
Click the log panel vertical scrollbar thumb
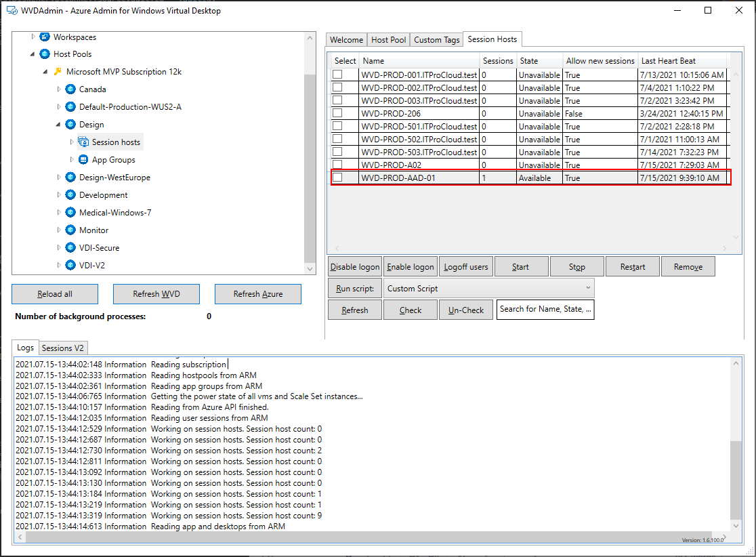point(736,480)
